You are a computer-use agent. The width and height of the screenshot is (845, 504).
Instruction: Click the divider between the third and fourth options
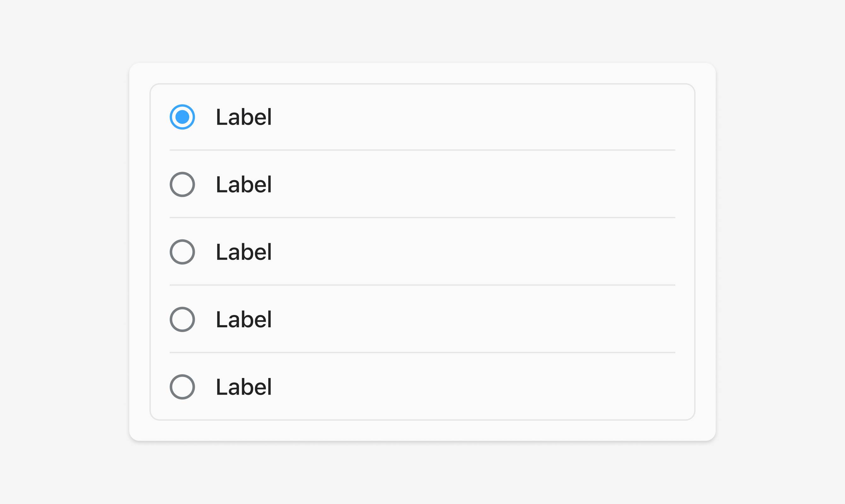coord(422,285)
